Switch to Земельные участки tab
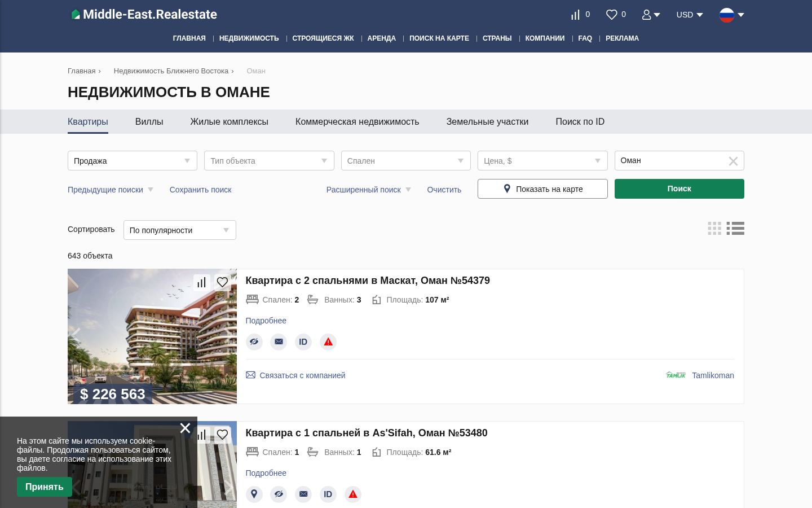Screen dimensions: 812x508 [x=487, y=122]
